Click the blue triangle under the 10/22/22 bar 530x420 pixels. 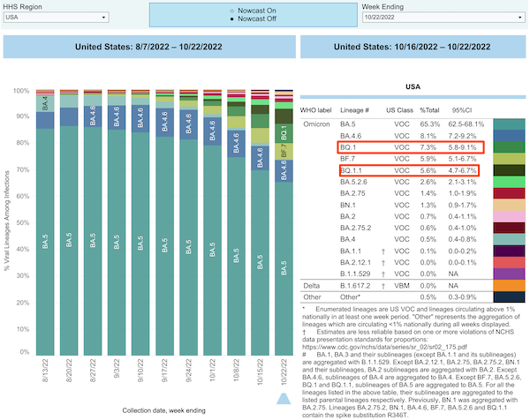[284, 400]
